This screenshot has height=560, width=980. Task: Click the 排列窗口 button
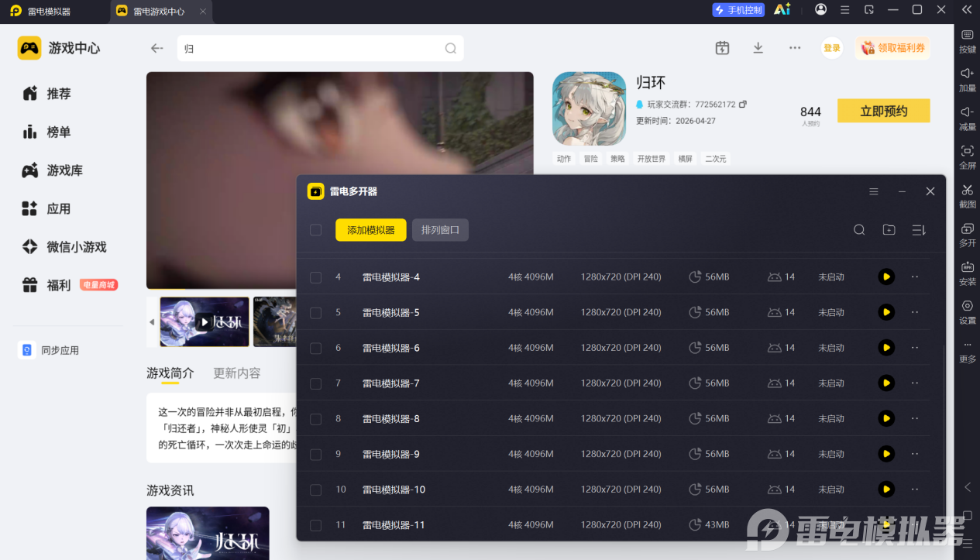[440, 230]
